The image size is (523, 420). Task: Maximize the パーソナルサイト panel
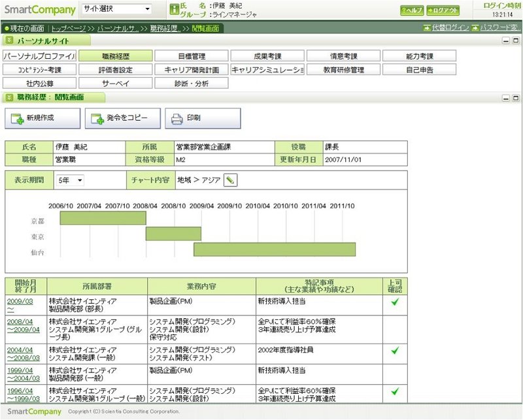516,40
